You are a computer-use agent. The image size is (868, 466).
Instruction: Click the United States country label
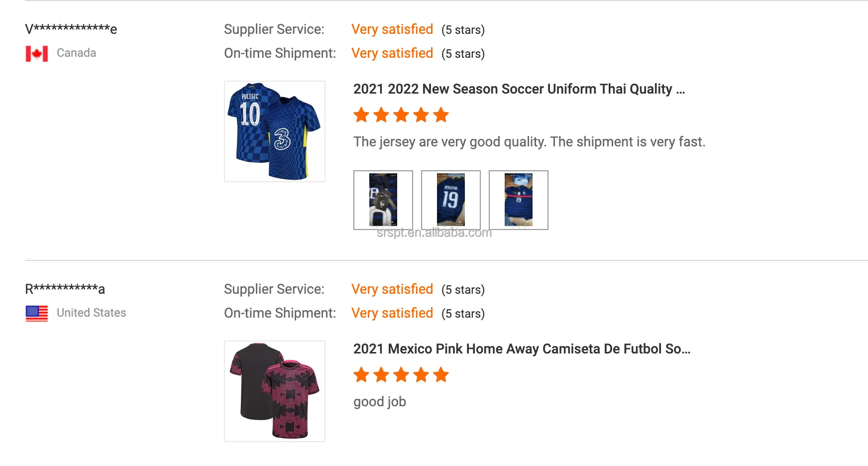click(92, 313)
